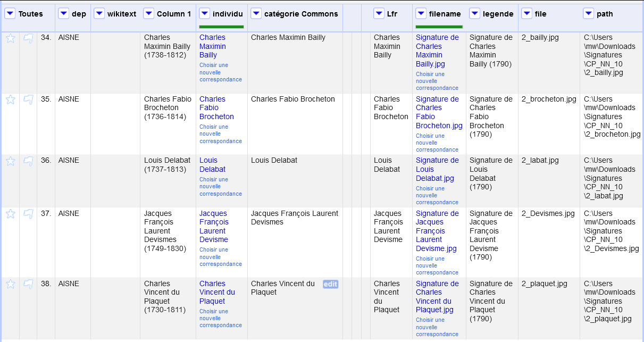
Task: Choose new match for individu Charles Vincent du Plaquet
Action: [x=220, y=319]
